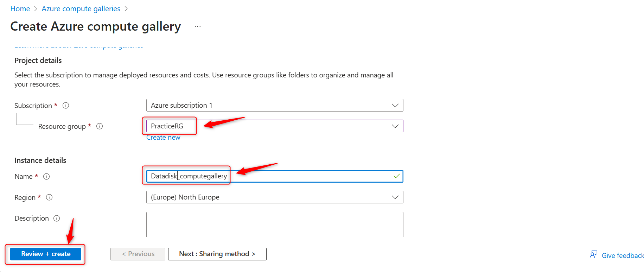Click the Resource group info icon
Image resolution: width=644 pixels, height=272 pixels.
point(100,126)
